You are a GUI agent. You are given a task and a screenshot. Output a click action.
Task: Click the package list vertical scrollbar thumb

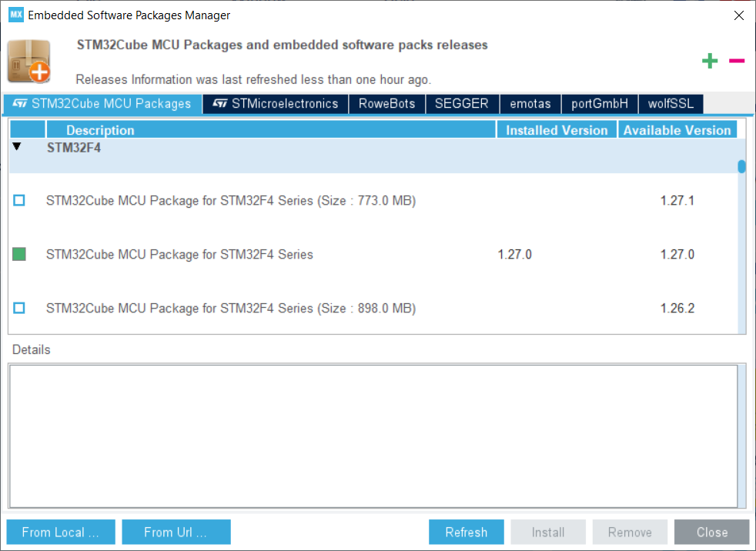pos(741,166)
